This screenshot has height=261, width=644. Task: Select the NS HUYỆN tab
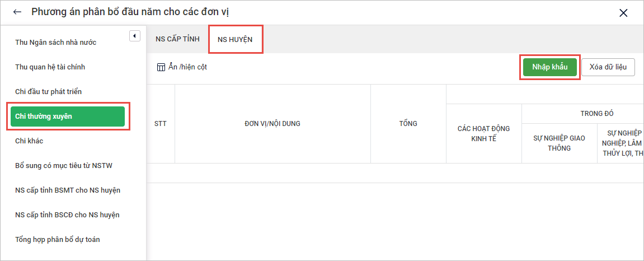(235, 39)
